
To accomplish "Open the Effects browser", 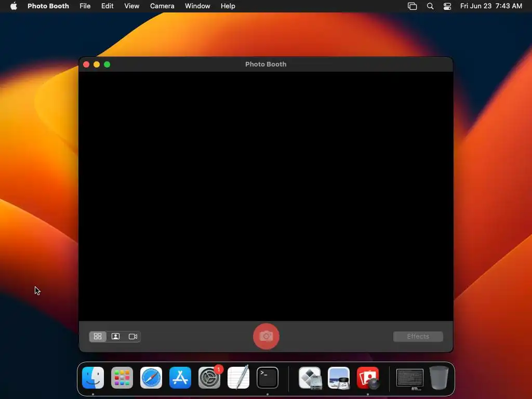I will pos(418,336).
